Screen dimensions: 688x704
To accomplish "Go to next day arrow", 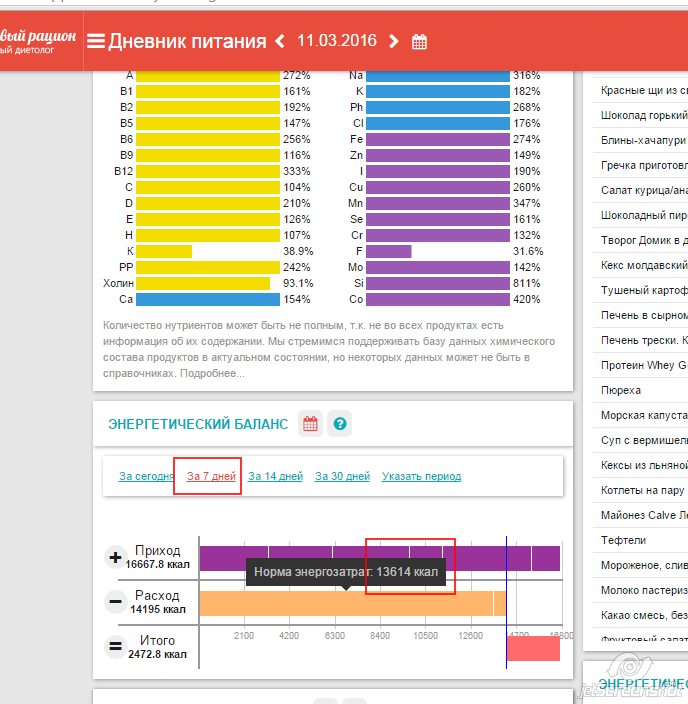I will 394,41.
